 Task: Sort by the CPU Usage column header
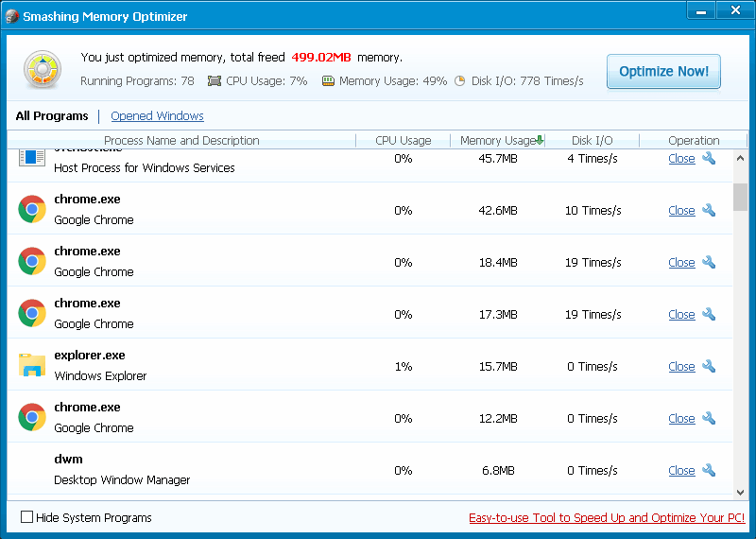[404, 140]
